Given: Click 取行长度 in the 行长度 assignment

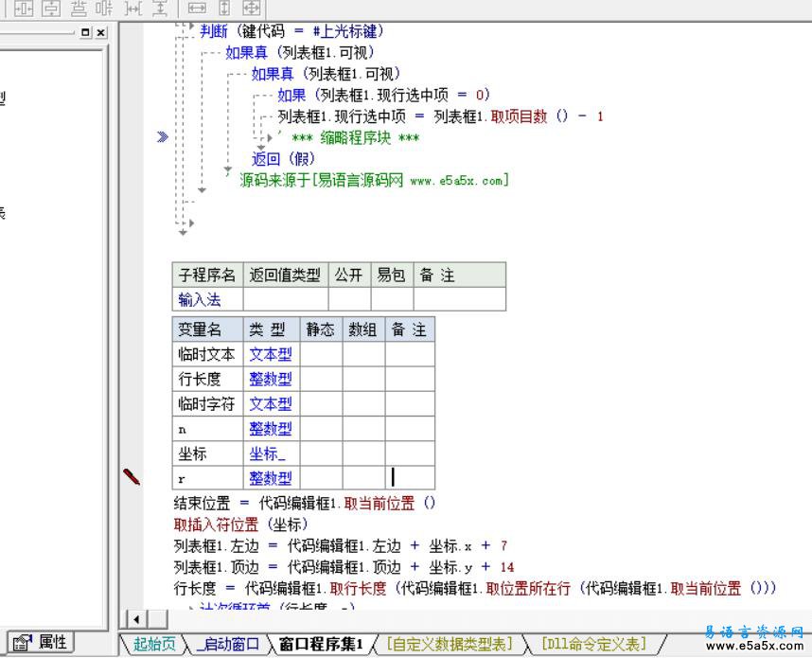Looking at the screenshot, I should pos(359,588).
